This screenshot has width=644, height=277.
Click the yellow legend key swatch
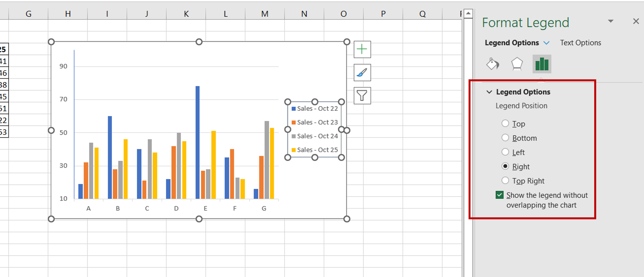point(294,150)
